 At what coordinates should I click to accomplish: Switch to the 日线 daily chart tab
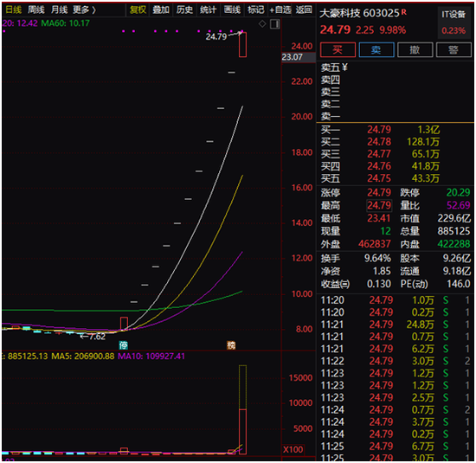14,10
